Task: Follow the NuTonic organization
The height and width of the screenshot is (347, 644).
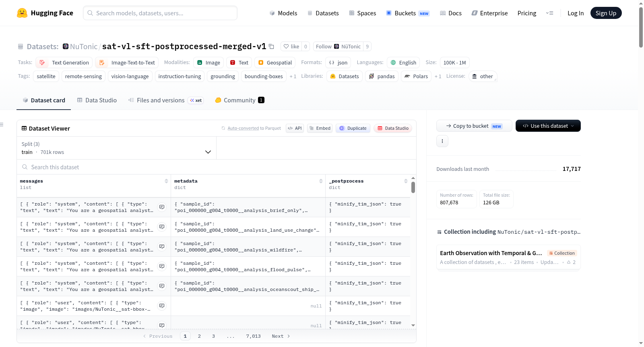Action: pos(338,46)
